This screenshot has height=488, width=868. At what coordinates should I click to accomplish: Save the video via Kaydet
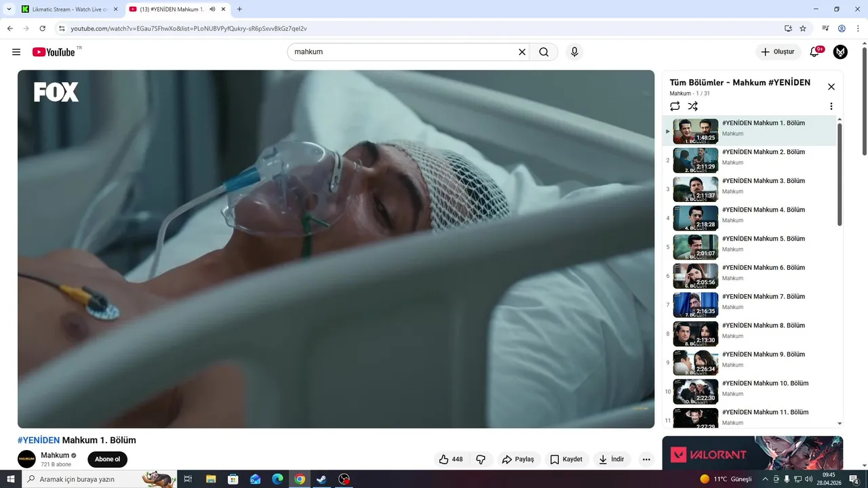[x=567, y=460]
